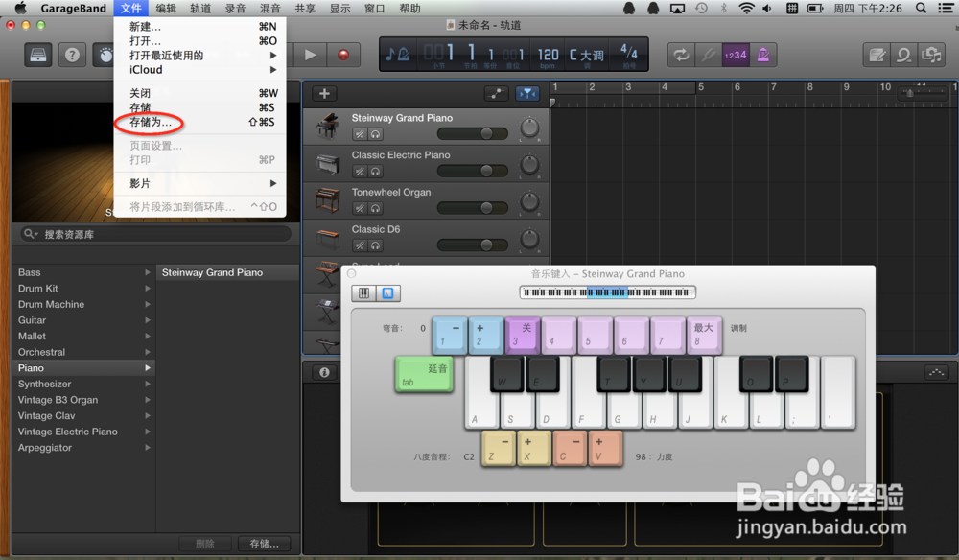This screenshot has height=560, width=959.
Task: Play the white A piano key
Action: [480, 410]
